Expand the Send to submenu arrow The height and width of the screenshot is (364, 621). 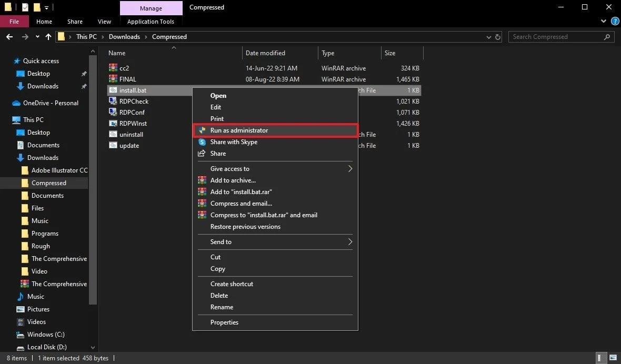(x=350, y=242)
